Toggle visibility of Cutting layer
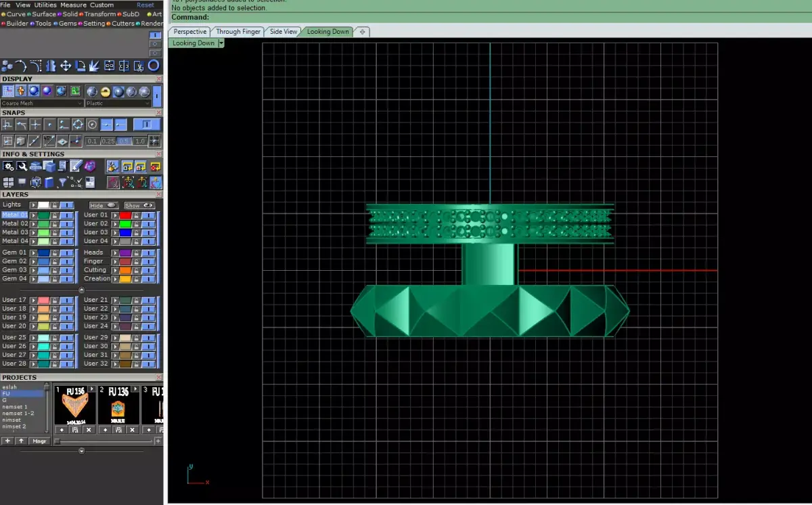This screenshot has width=812, height=505. 148,270
